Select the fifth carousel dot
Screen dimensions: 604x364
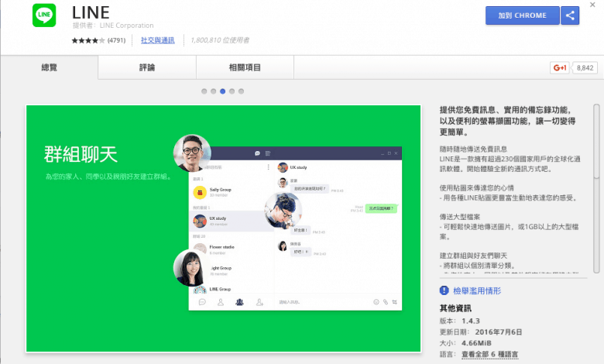(x=241, y=91)
